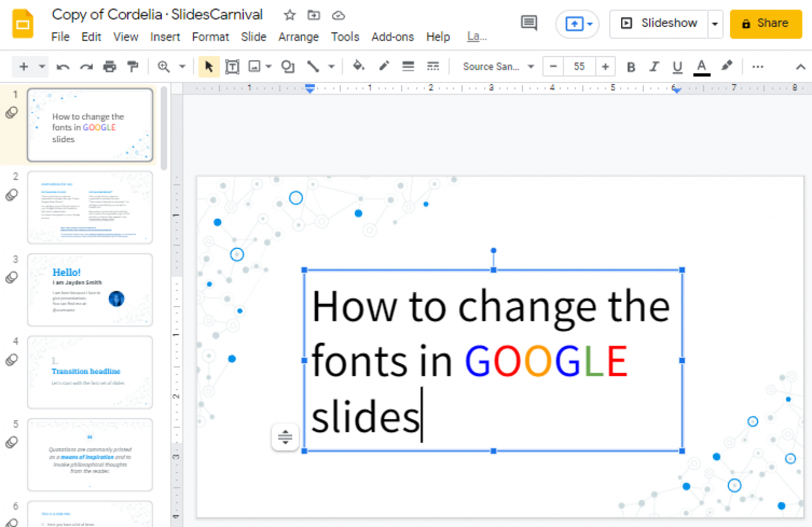Open the line type dropdown arrow
The width and height of the screenshot is (812, 527).
tap(331, 67)
